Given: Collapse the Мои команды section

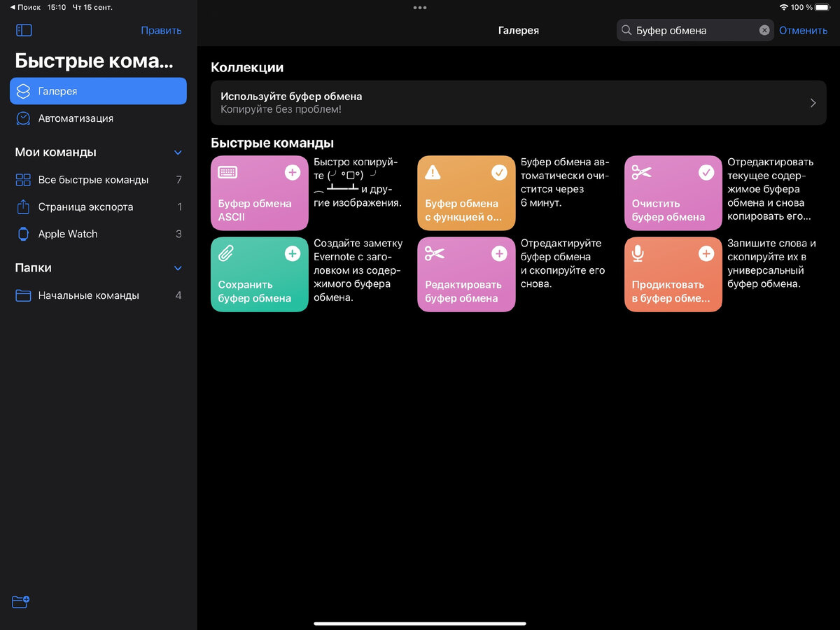Looking at the screenshot, I should (178, 153).
